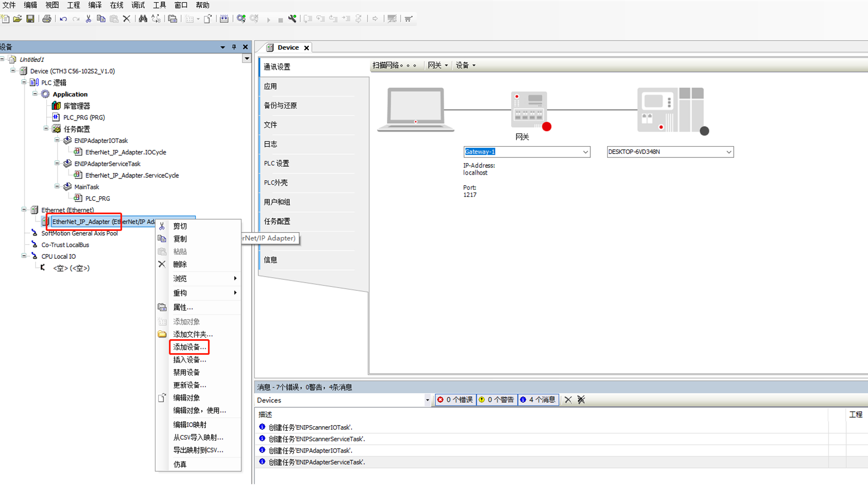Collapse the Application node
The width and height of the screenshot is (868, 487).
[35, 94]
